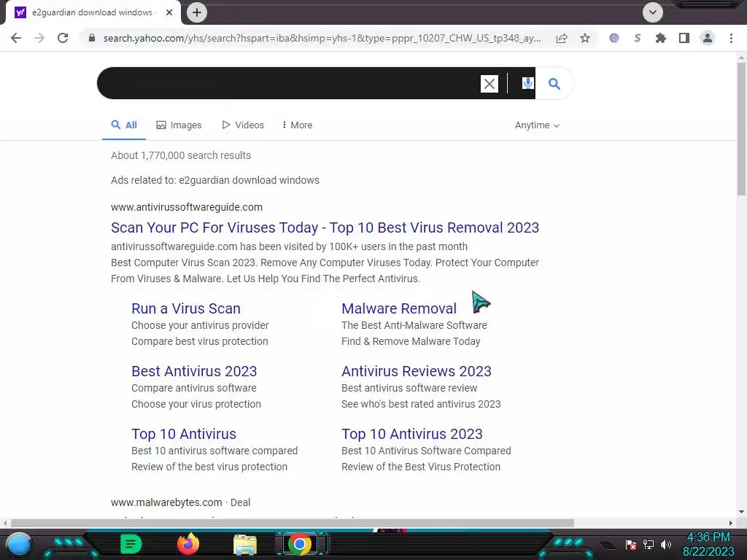Open the purple round extension icon
747x560 pixels.
[x=614, y=38]
